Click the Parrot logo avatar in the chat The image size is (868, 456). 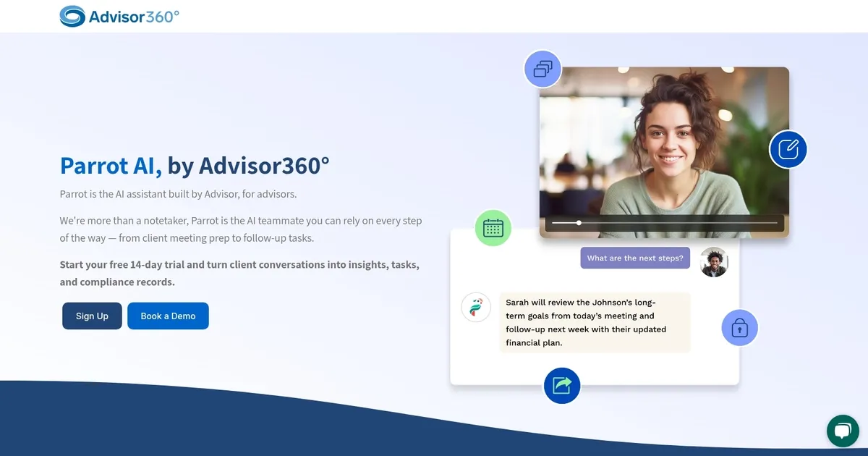(x=476, y=307)
